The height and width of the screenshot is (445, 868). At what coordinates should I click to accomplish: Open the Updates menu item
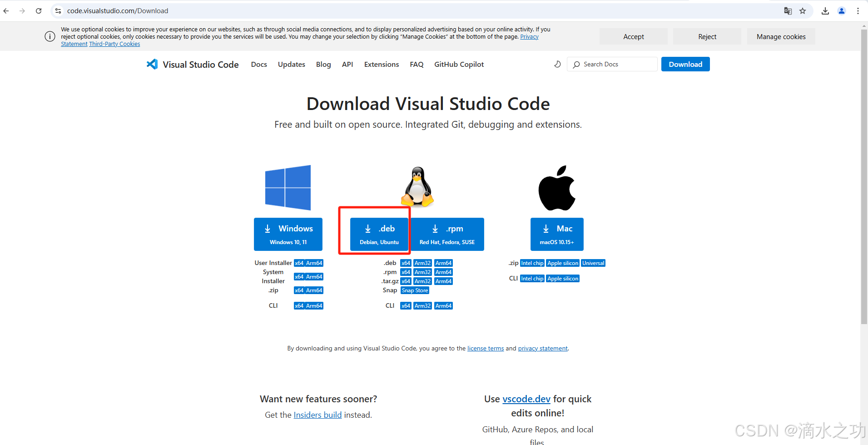tap(292, 65)
